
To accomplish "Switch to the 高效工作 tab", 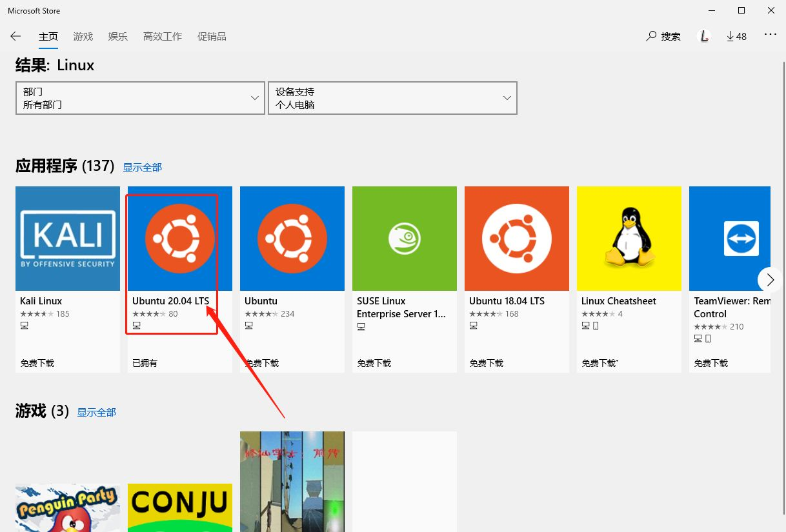I will pyautogui.click(x=163, y=37).
